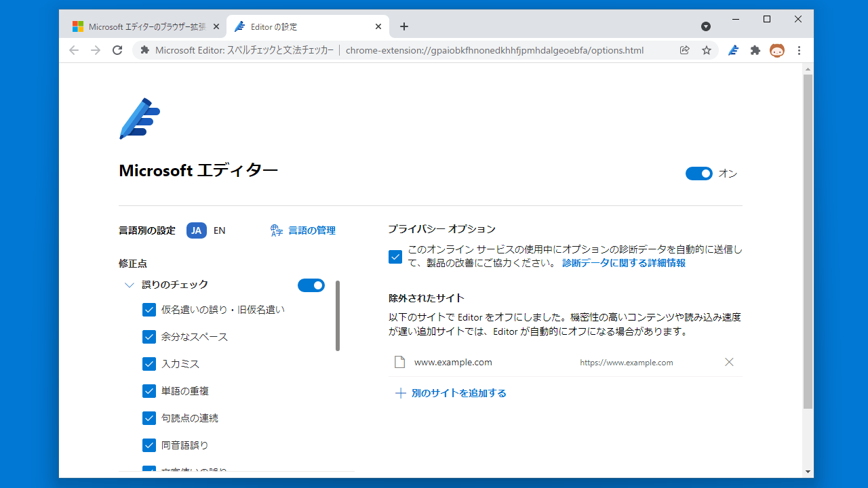Click the extension puzzle icon in address bar
Screen dimensions: 868x488
[144, 50]
